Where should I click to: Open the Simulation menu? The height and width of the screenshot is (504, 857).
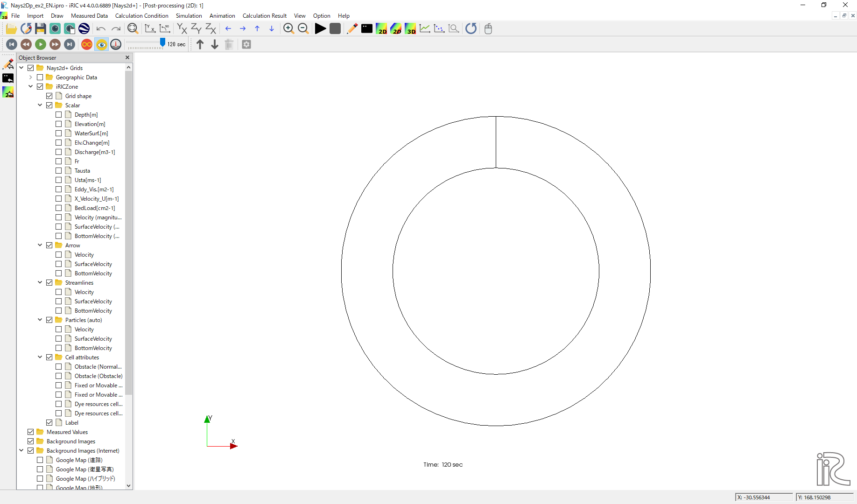pyautogui.click(x=189, y=16)
